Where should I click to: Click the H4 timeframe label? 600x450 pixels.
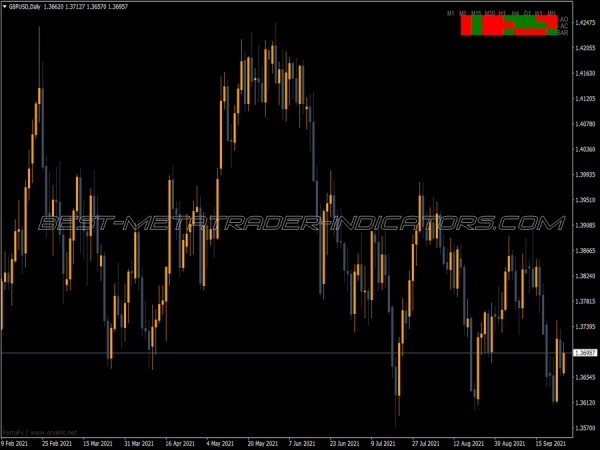pyautogui.click(x=515, y=13)
